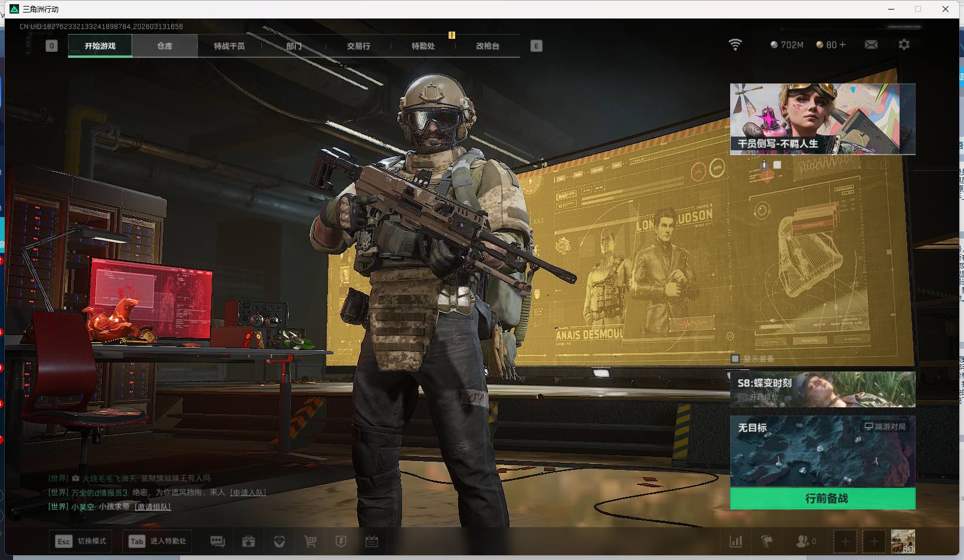This screenshot has width=964, height=560.
Task: Open the mail envelope icon
Action: click(871, 45)
